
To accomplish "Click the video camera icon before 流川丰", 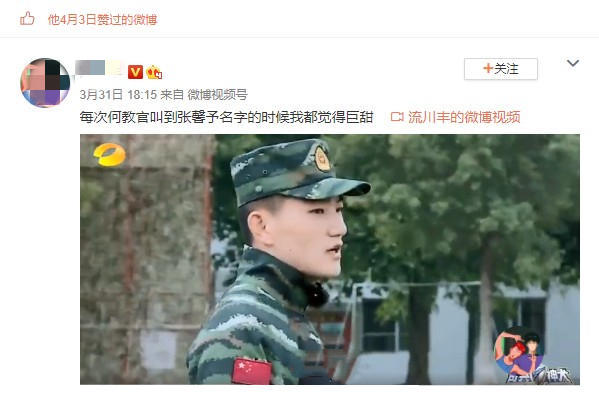I will [x=397, y=117].
